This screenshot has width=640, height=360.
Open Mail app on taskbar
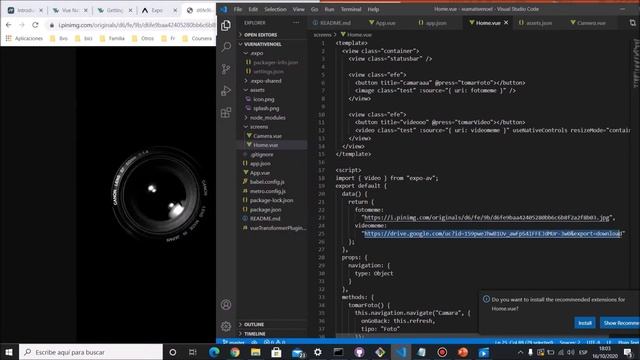[x=298, y=352]
